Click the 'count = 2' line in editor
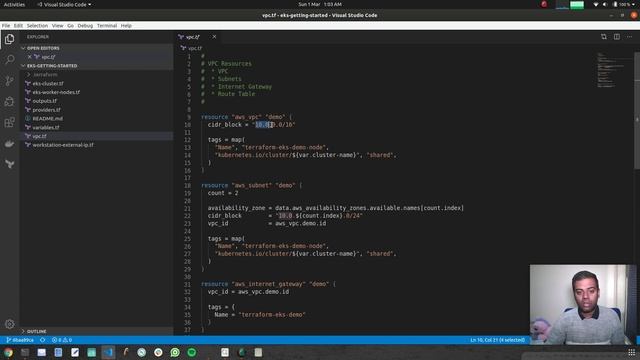The width and height of the screenshot is (640, 360). 223,193
